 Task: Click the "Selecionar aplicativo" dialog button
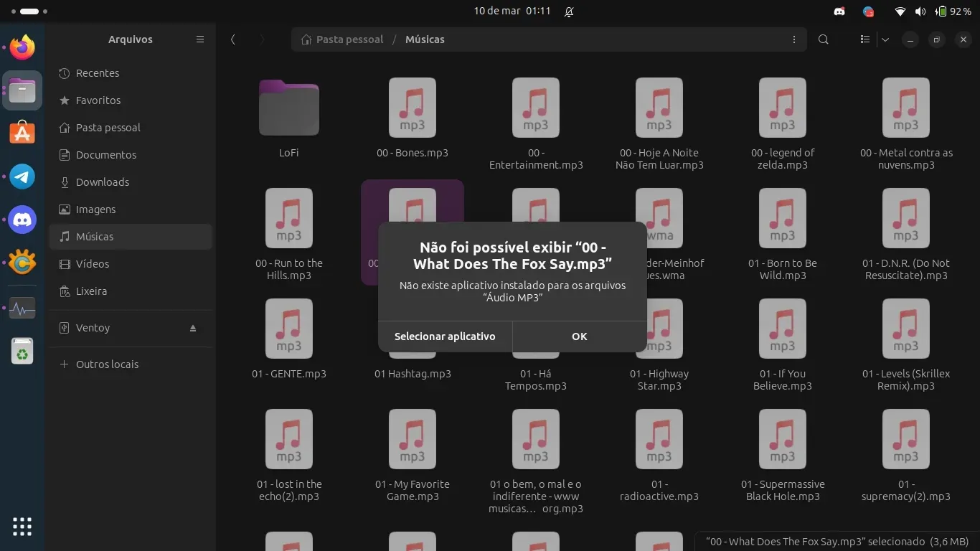click(445, 336)
